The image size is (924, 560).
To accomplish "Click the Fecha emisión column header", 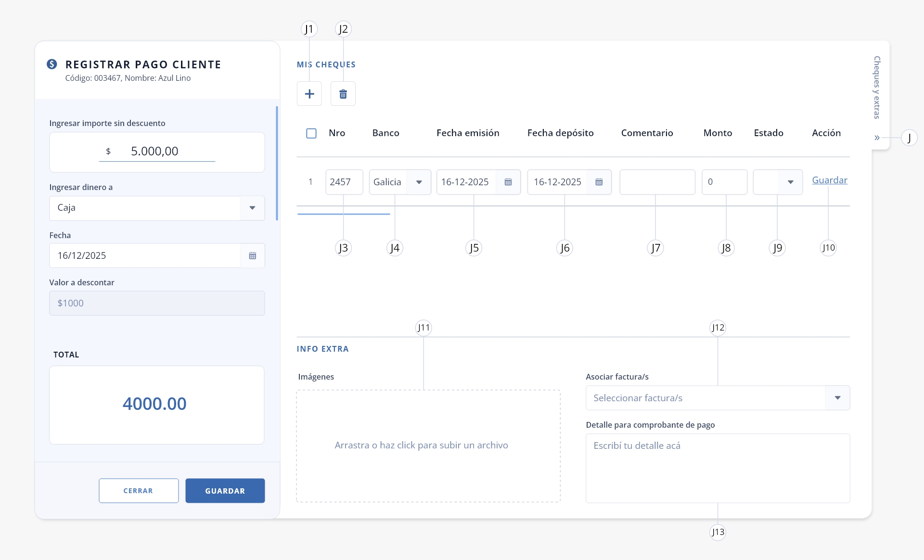I will [468, 133].
